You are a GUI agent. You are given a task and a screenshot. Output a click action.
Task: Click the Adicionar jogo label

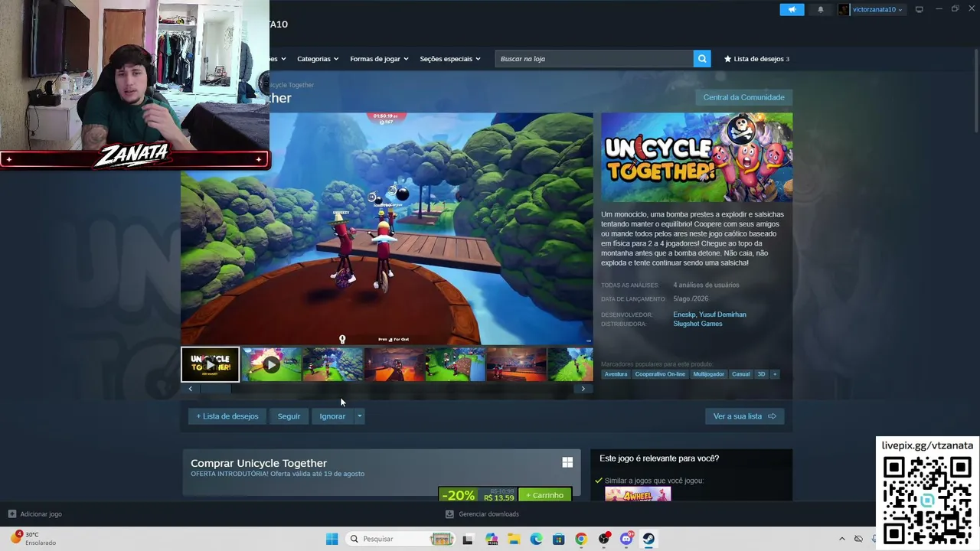pyautogui.click(x=41, y=514)
